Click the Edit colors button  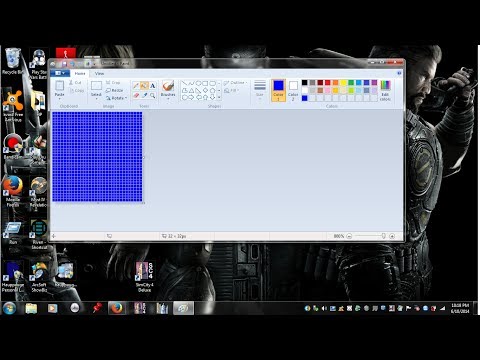[x=385, y=90]
